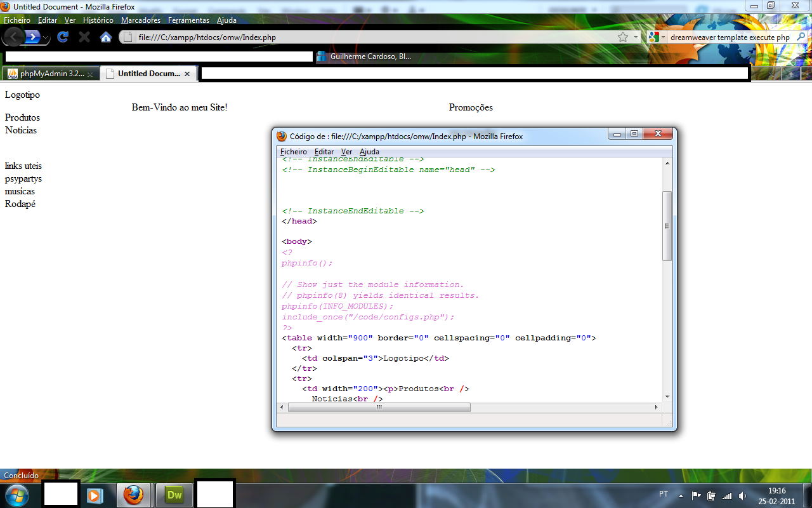Click the include_once configs.php line

(368, 317)
